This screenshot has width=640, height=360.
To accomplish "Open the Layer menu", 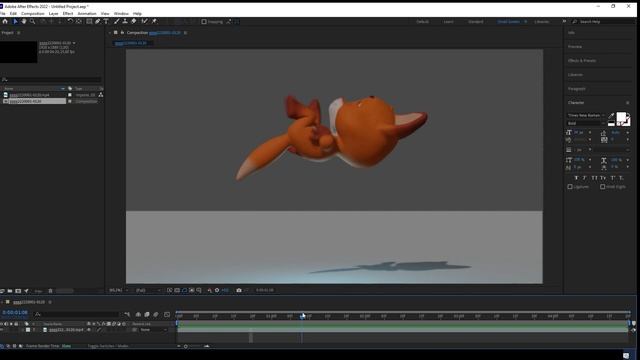I will (53, 13).
